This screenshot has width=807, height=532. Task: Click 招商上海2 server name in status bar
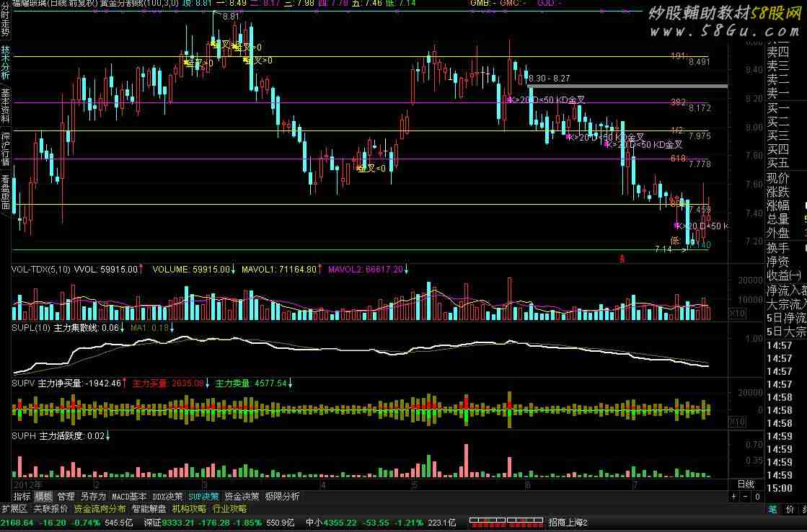(568, 523)
